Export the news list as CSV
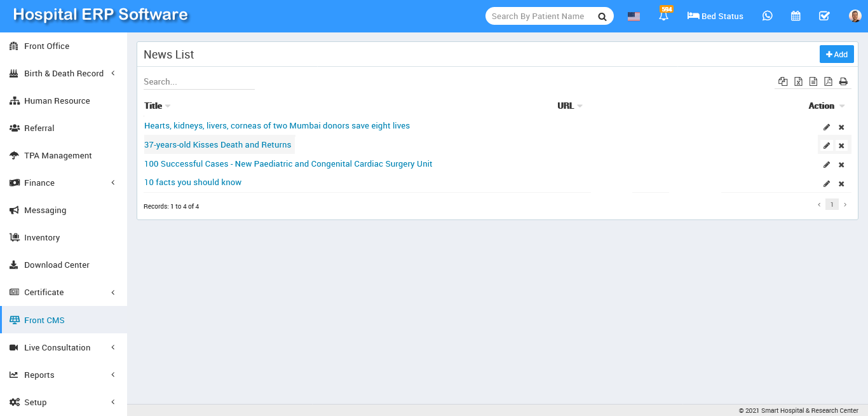Image resolution: width=868 pixels, height=416 pixels. (x=813, y=81)
